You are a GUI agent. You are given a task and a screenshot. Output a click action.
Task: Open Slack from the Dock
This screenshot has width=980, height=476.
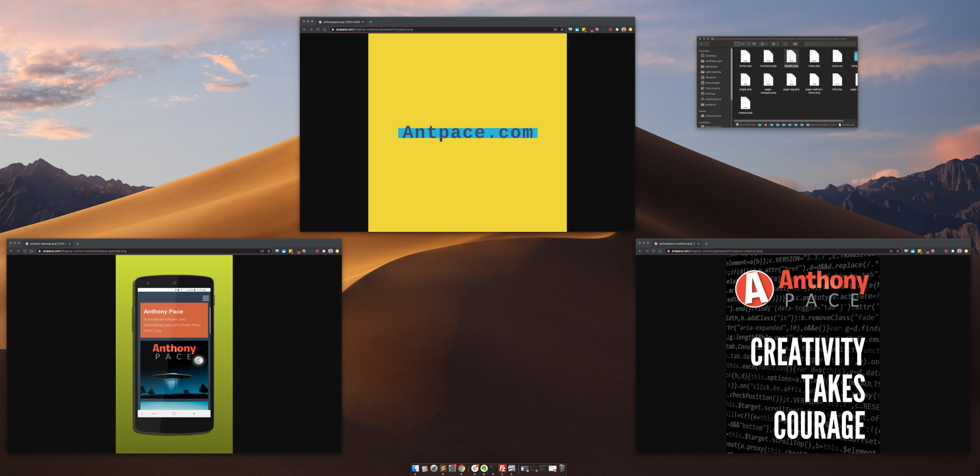click(x=475, y=468)
